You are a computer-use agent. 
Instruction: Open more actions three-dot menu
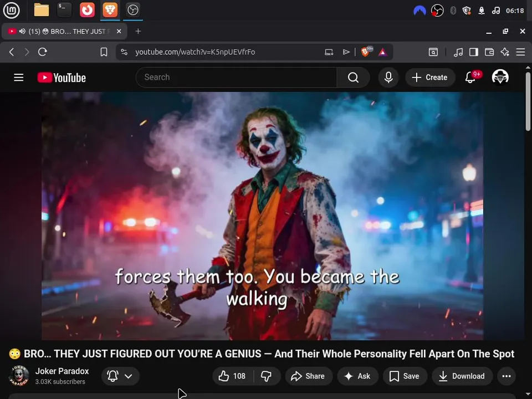pos(507,376)
